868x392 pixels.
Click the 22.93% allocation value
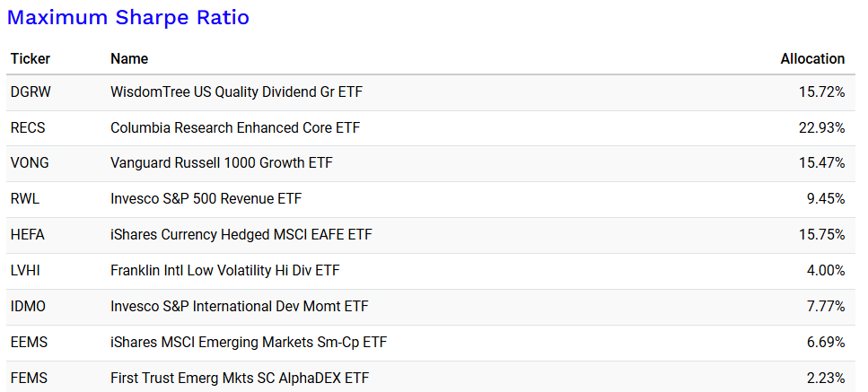click(821, 128)
